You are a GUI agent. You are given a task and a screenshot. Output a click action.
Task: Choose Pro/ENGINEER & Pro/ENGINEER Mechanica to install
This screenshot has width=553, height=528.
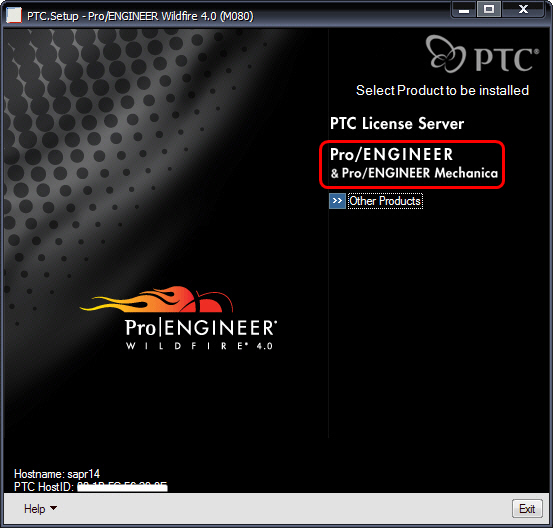point(413,164)
